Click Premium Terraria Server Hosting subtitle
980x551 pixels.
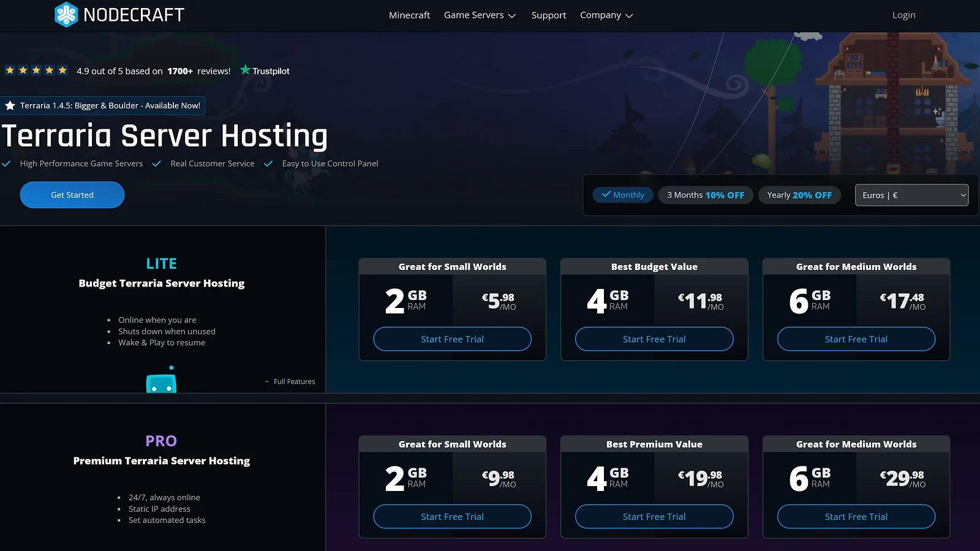point(162,460)
